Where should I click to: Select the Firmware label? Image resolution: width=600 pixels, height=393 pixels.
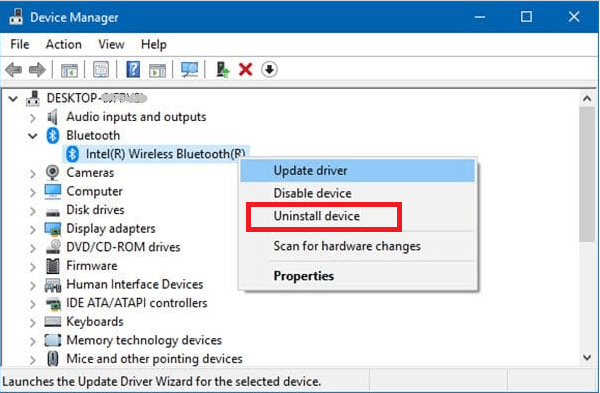pos(91,266)
